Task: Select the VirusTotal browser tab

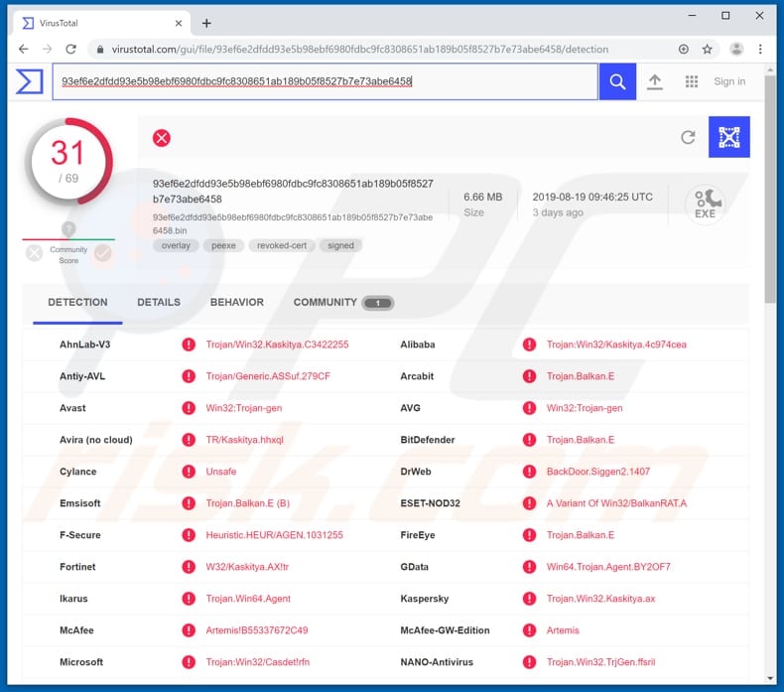Action: 102,23
